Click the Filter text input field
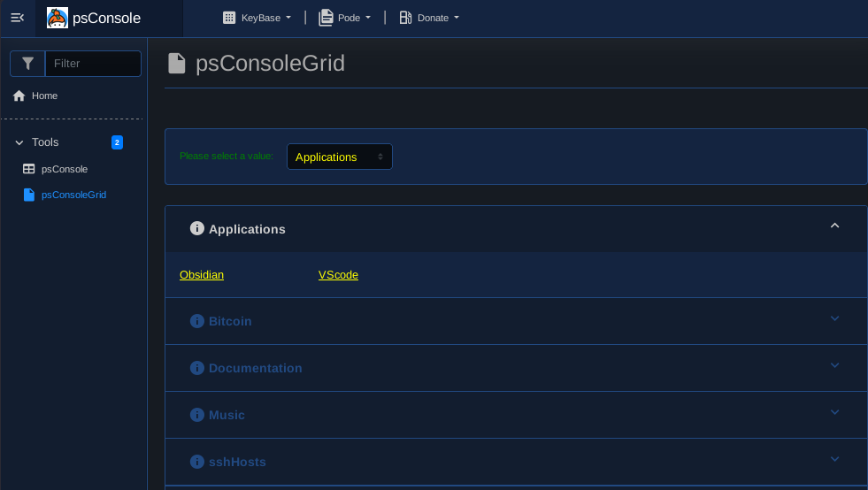Image resolution: width=868 pixels, height=490 pixels. point(93,64)
